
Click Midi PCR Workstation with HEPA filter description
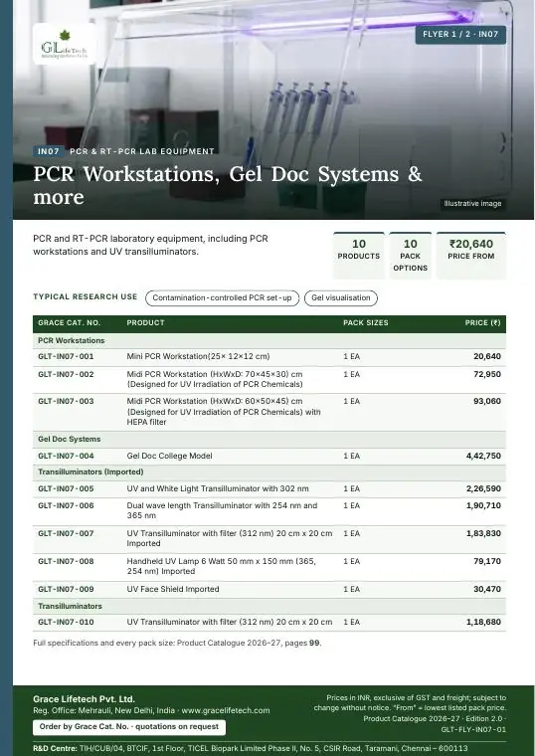[224, 412]
